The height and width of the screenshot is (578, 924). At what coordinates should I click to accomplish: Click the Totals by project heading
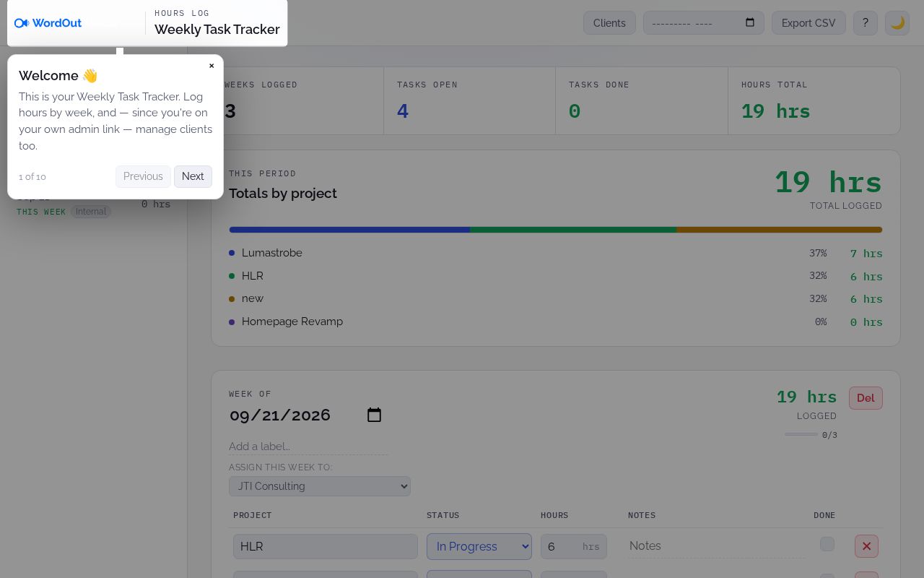point(283,194)
